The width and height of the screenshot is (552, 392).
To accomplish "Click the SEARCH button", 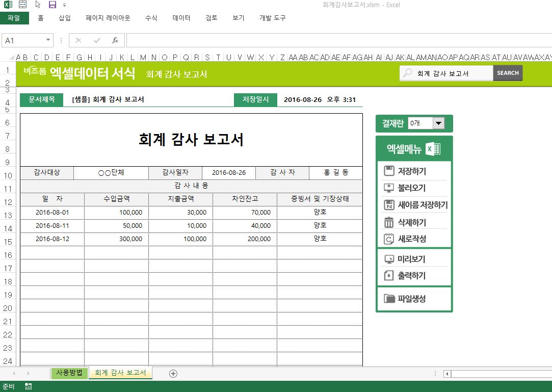I will pyautogui.click(x=508, y=73).
